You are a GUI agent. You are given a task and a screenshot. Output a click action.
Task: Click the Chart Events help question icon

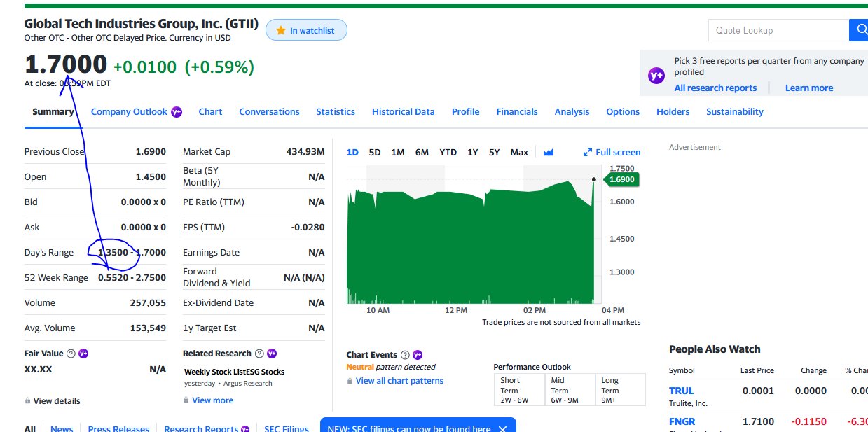click(x=405, y=355)
